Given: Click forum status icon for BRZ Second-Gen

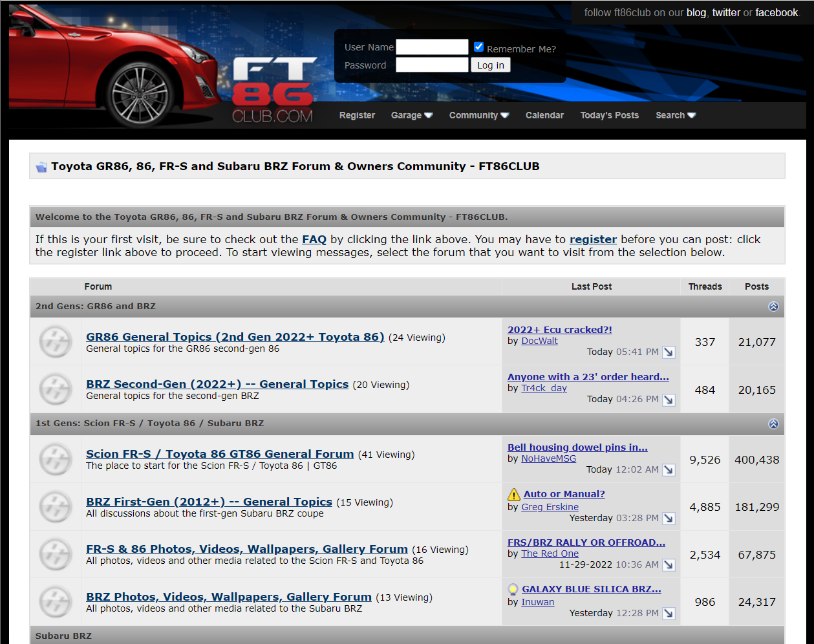Looking at the screenshot, I should (56, 389).
